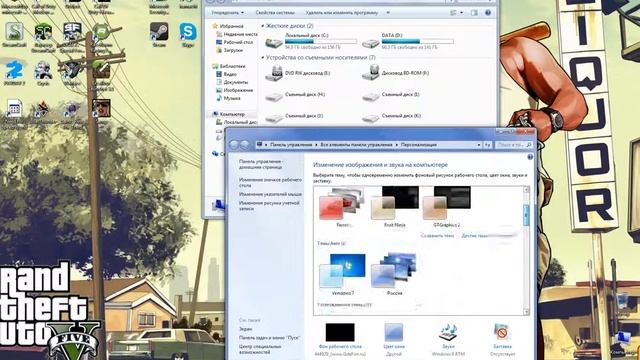Toggle the Explorer preview pane button
The height and width of the screenshot is (360, 640).
point(474,13)
